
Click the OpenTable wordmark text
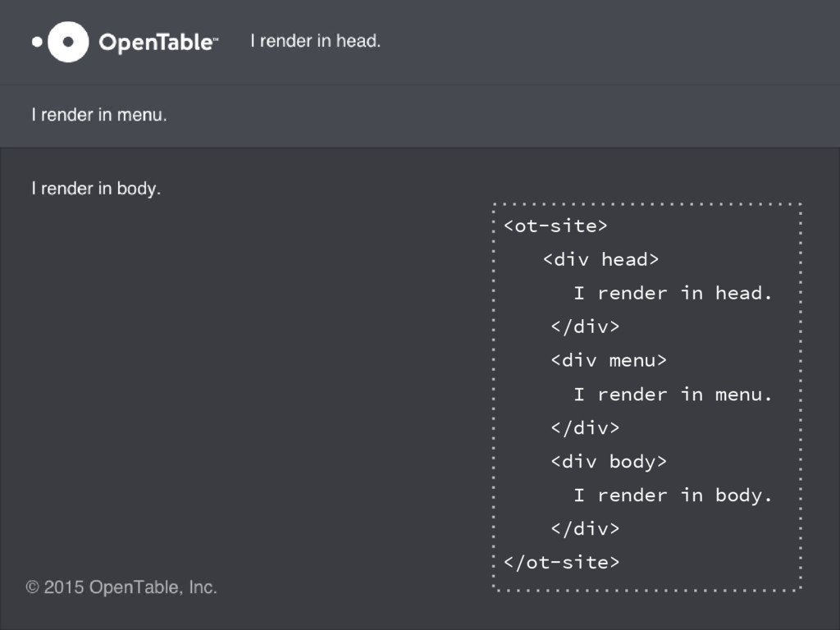pos(158,43)
